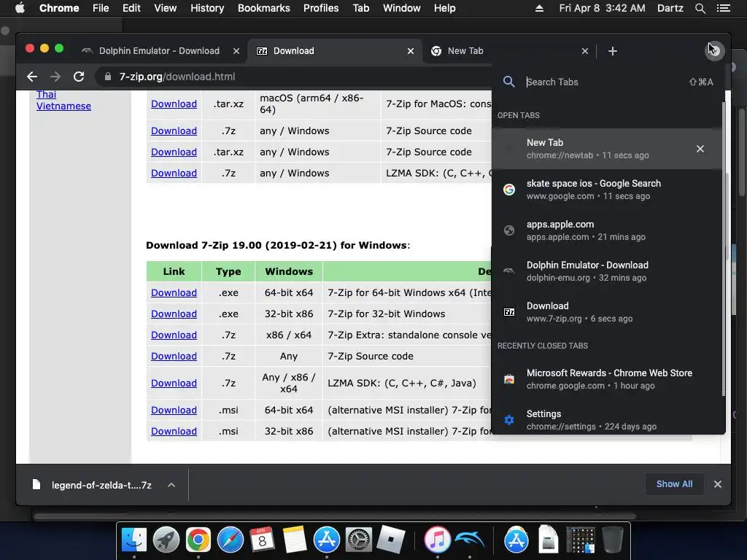This screenshot has height=560, width=747.
Task: Open Dolphin emulator from the dock
Action: [470, 540]
